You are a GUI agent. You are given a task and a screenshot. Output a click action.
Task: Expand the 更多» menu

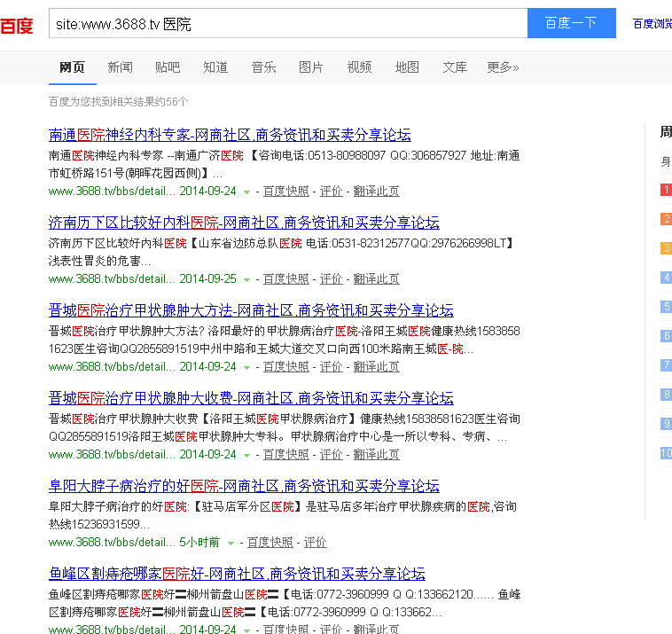click(x=504, y=67)
